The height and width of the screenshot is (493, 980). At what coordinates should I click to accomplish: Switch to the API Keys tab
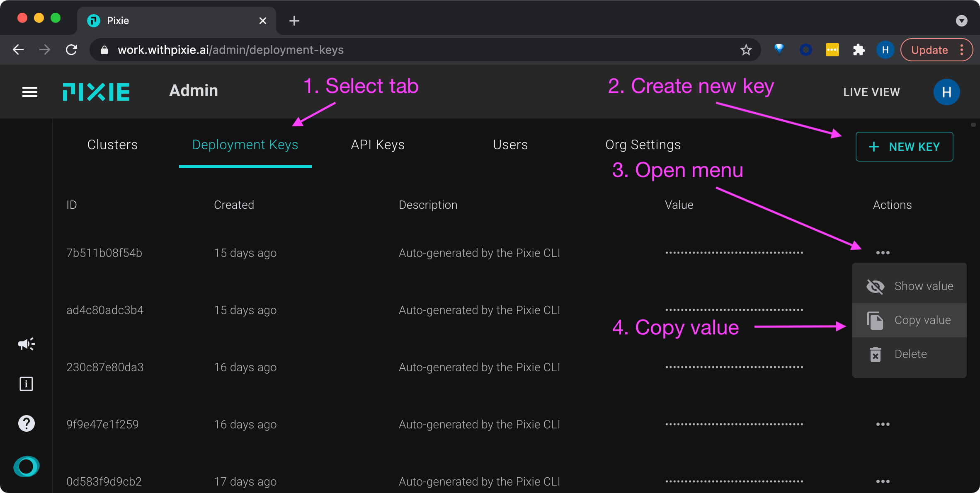(x=378, y=145)
